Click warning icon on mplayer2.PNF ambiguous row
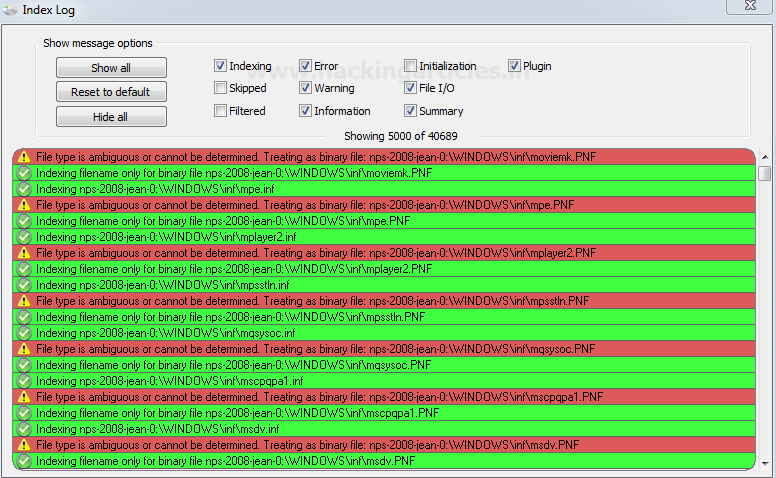 (x=24, y=253)
